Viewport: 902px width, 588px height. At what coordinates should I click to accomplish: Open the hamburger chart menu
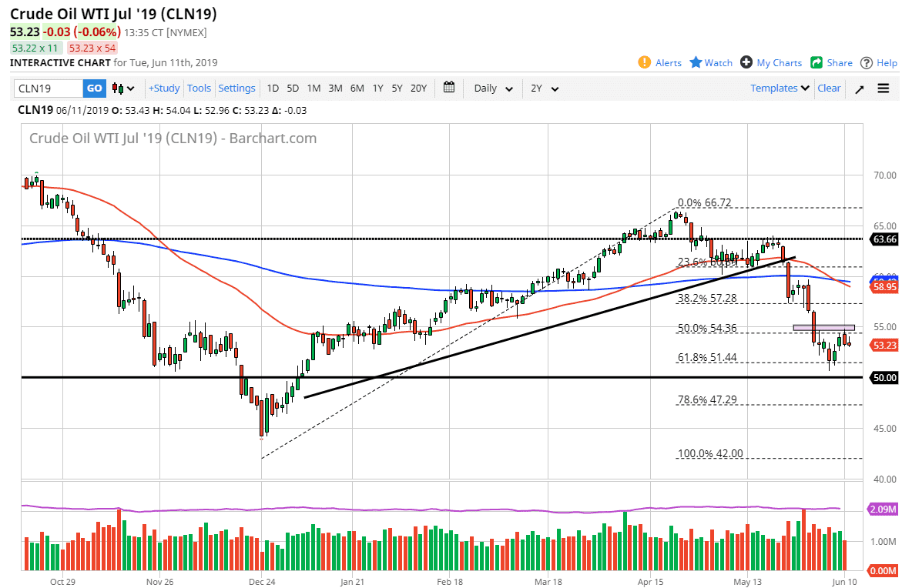pos(883,89)
